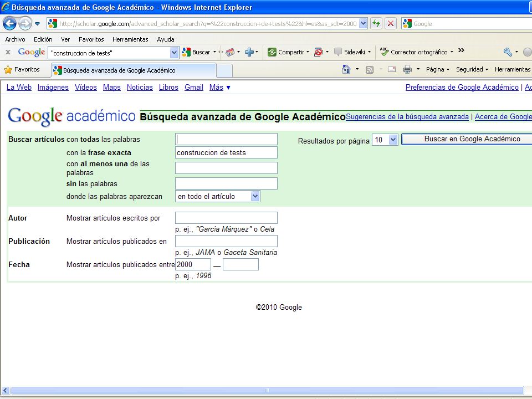The image size is (532, 399).
Task: Click the Print icon
Action: click(x=407, y=70)
